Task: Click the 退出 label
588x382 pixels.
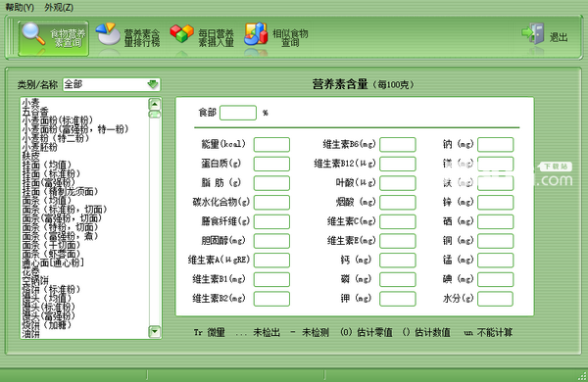Action: (559, 37)
